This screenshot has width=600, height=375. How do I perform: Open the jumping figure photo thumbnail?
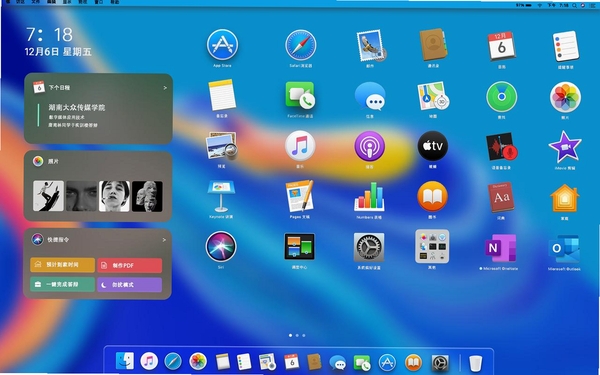pyautogui.click(x=48, y=196)
